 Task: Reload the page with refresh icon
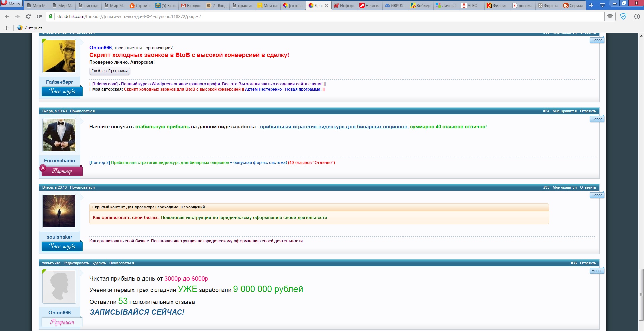click(x=28, y=16)
